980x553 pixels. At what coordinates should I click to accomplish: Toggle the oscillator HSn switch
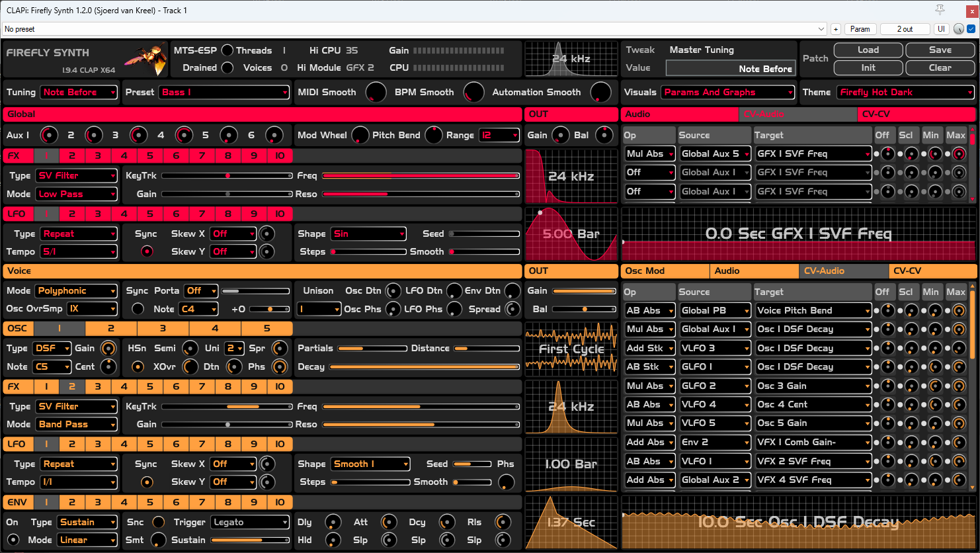pyautogui.click(x=138, y=366)
